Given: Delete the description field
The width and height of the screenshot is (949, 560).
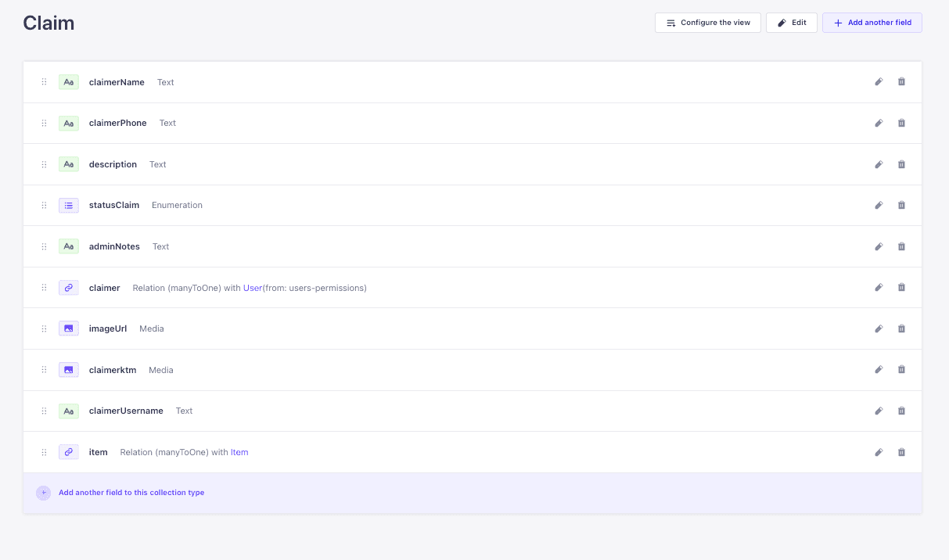Looking at the screenshot, I should point(900,164).
